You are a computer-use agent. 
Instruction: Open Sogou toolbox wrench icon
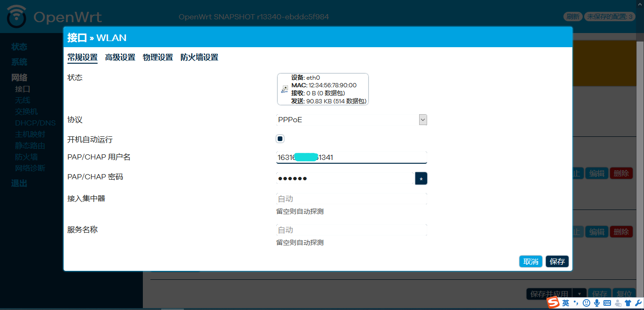point(638,303)
